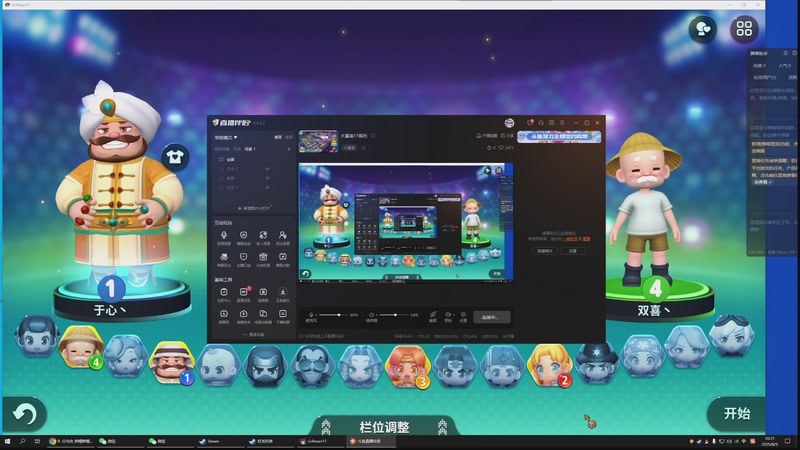Select portrait 竖屏 orientation option

289,137
